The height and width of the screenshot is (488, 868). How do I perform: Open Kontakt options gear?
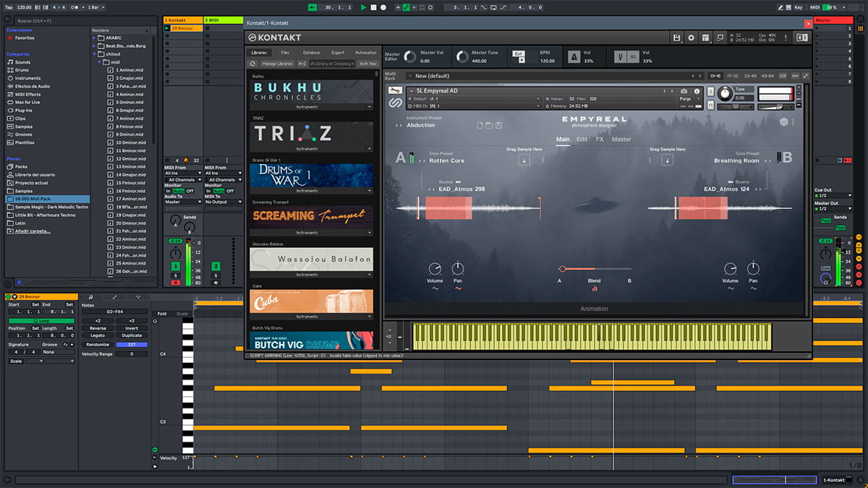691,38
